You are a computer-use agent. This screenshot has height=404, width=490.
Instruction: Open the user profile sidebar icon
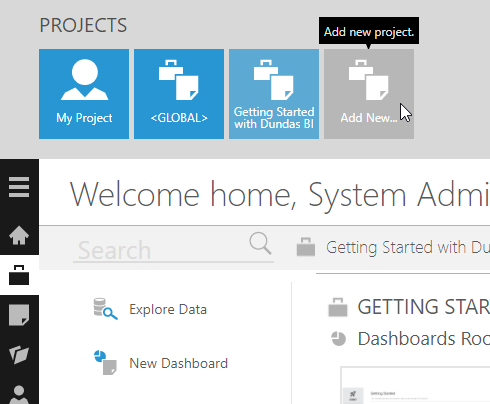pyautogui.click(x=19, y=395)
